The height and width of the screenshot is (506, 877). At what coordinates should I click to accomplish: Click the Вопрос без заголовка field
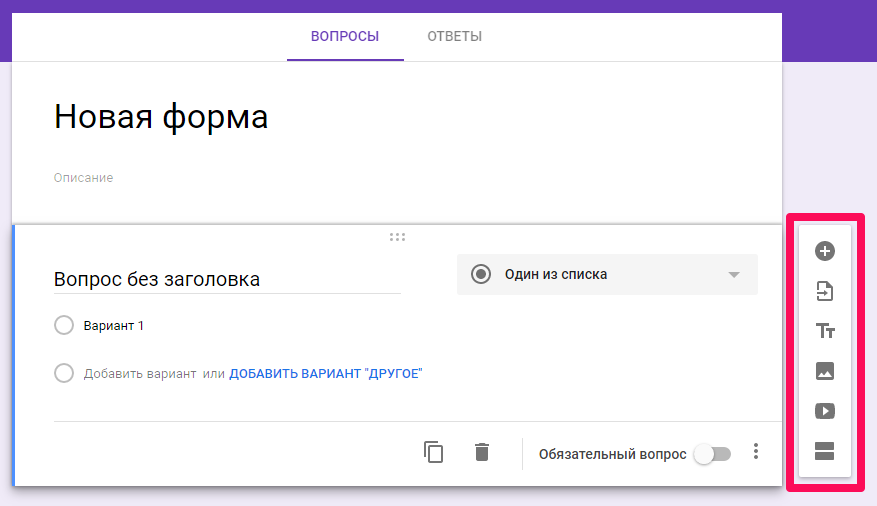[x=227, y=279]
